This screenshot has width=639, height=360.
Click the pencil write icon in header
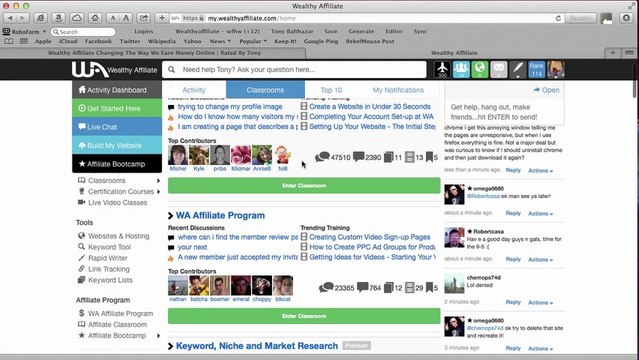pyautogui.click(x=518, y=69)
